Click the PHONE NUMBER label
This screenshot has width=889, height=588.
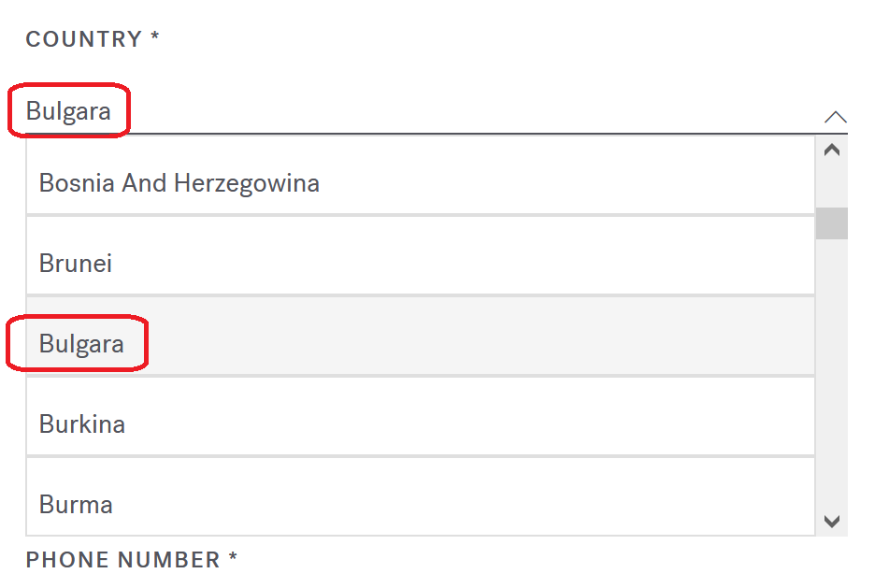[x=122, y=559]
